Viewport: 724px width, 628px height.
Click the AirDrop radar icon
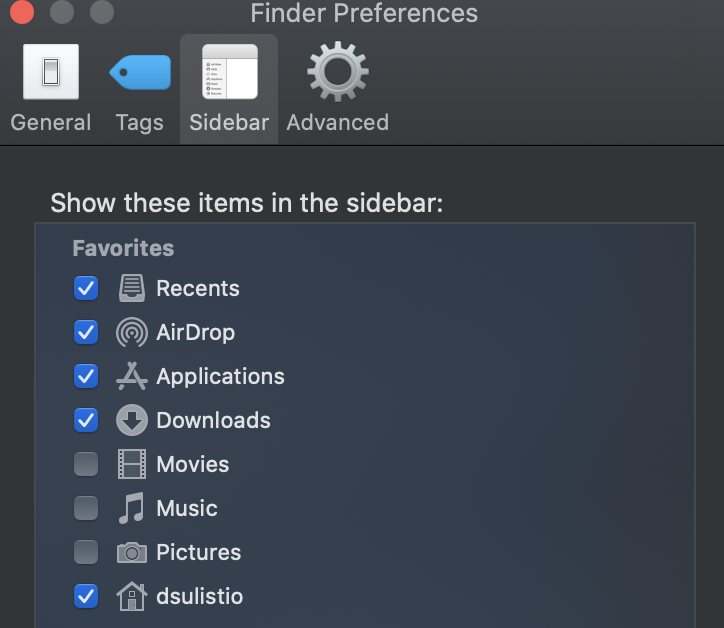pyautogui.click(x=132, y=332)
